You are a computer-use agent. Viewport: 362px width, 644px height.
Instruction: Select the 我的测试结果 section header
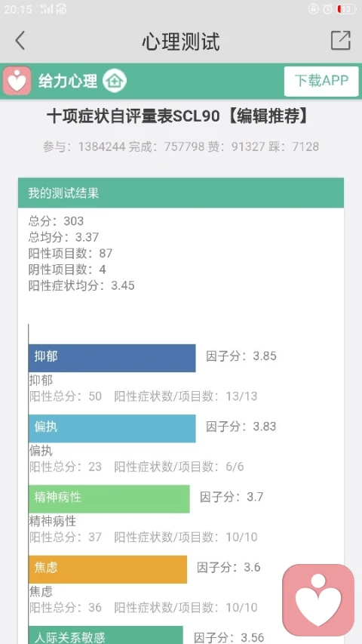click(181, 193)
